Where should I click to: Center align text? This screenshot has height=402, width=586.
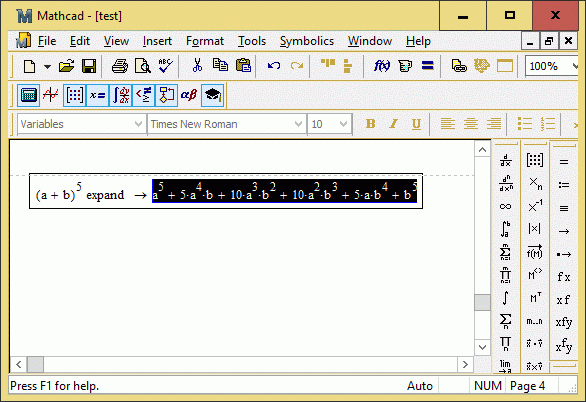point(471,124)
